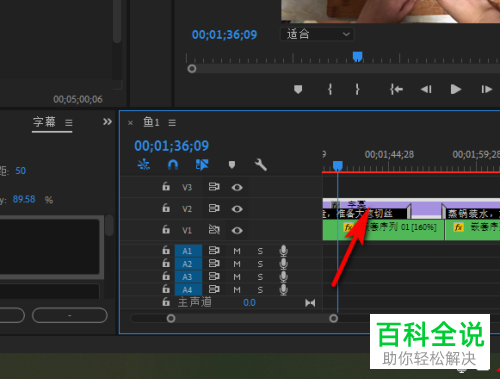The width and height of the screenshot is (500, 379).
Task: Open the 字幕 panel hamburger menu
Action: point(69,123)
